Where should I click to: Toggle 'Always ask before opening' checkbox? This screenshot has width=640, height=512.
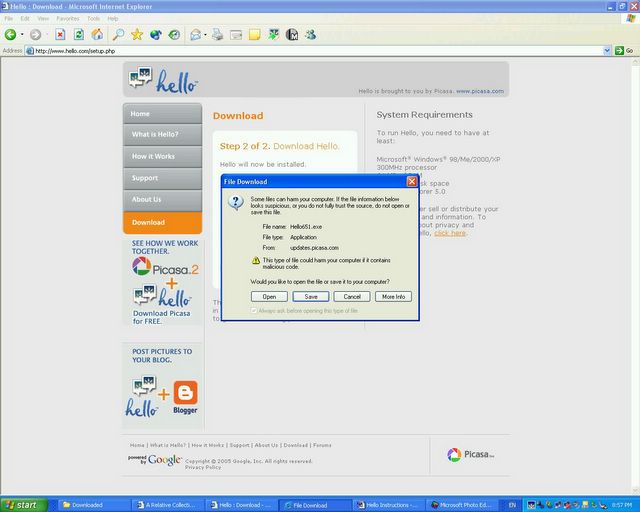253,311
